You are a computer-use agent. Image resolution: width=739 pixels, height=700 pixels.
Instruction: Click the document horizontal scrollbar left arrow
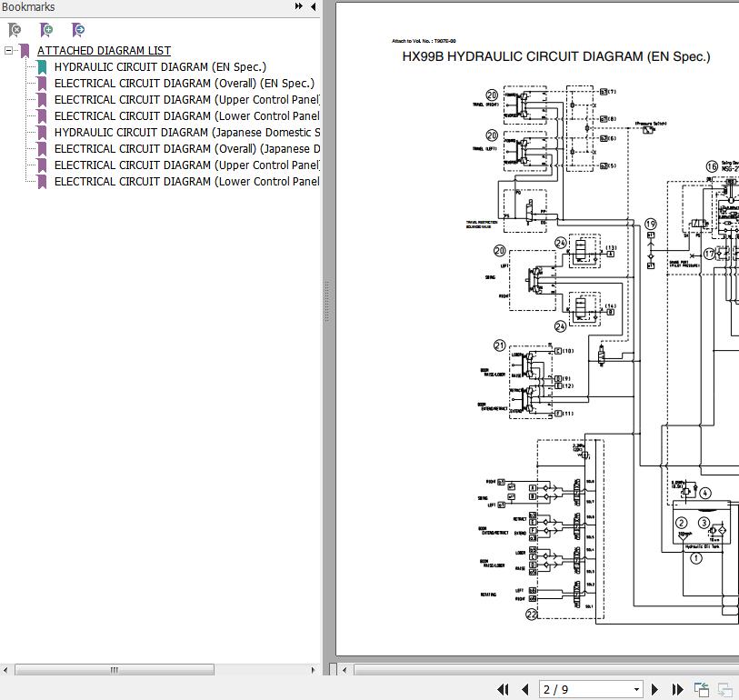coord(345,670)
